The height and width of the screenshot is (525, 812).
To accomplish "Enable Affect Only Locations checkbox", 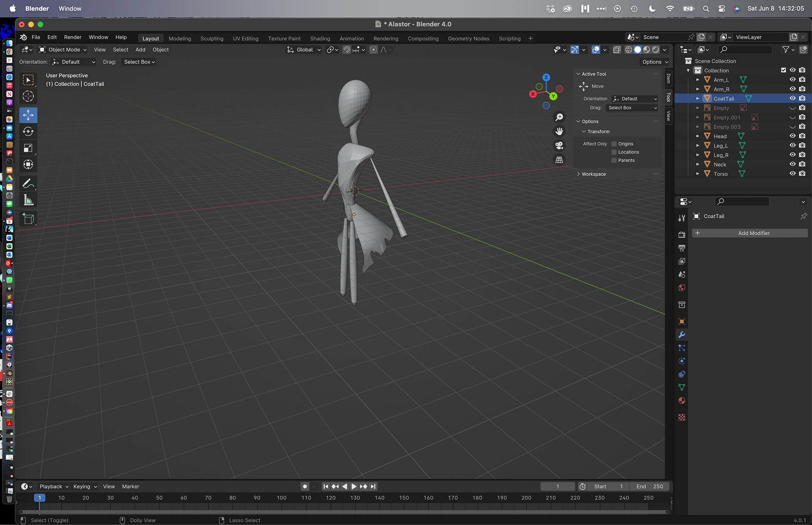I will point(614,152).
